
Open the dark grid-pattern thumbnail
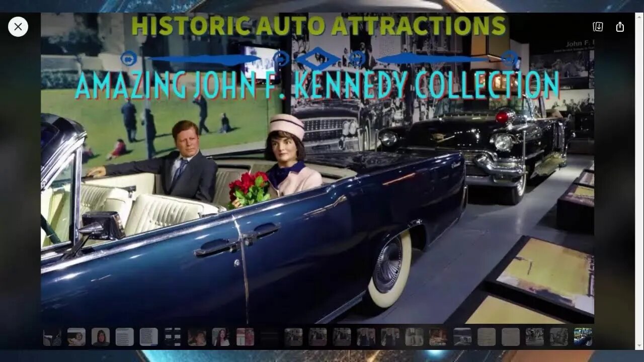click(x=173, y=337)
